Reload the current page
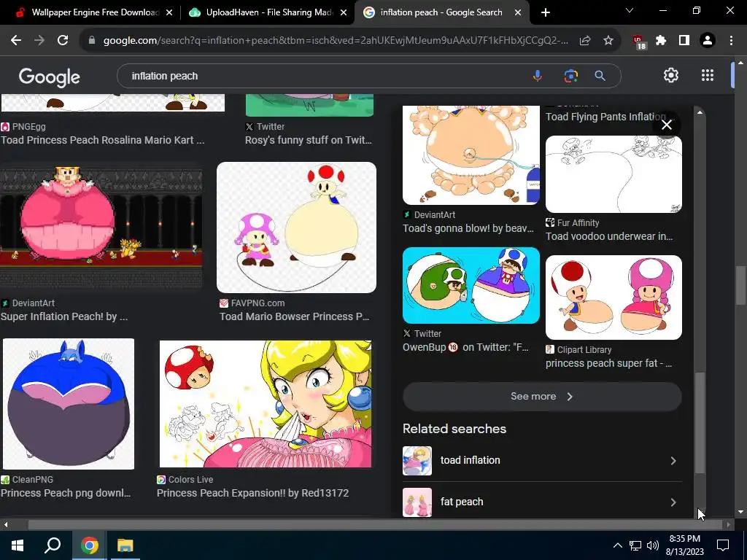Image resolution: width=747 pixels, height=560 pixels. click(x=63, y=41)
